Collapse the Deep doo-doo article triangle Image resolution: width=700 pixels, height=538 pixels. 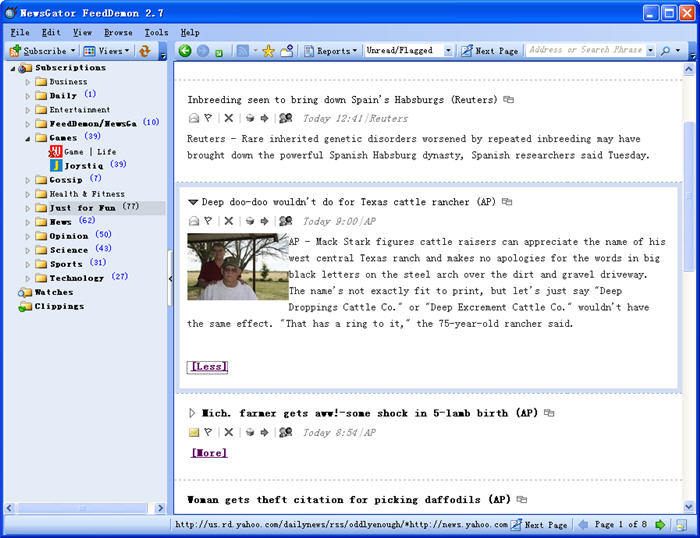tap(193, 202)
